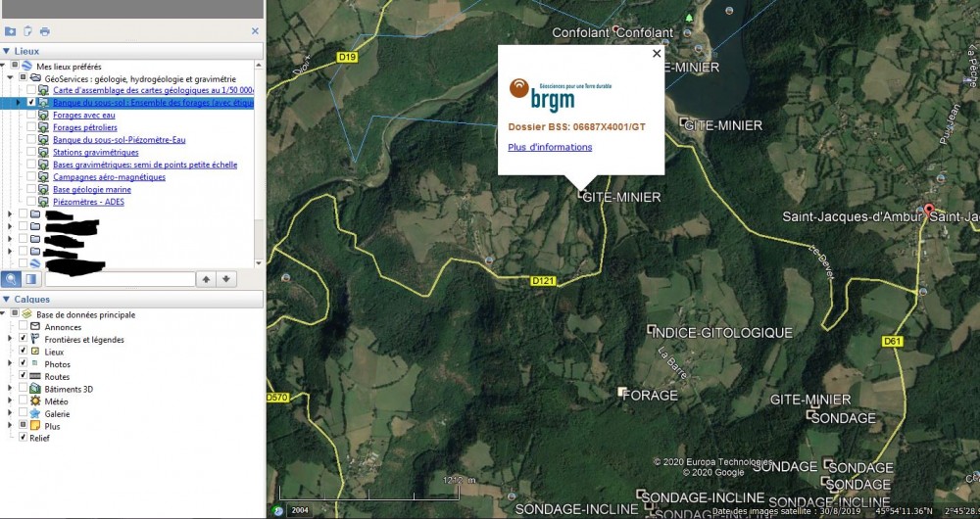The height and width of the screenshot is (519, 980).
Task: Click the FORAGE placemark icon on the map
Action: (x=621, y=393)
